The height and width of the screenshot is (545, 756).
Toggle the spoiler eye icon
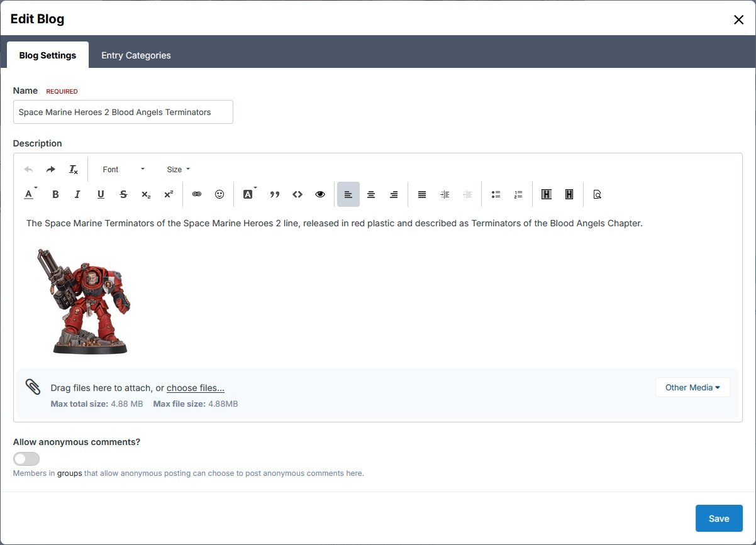click(320, 195)
